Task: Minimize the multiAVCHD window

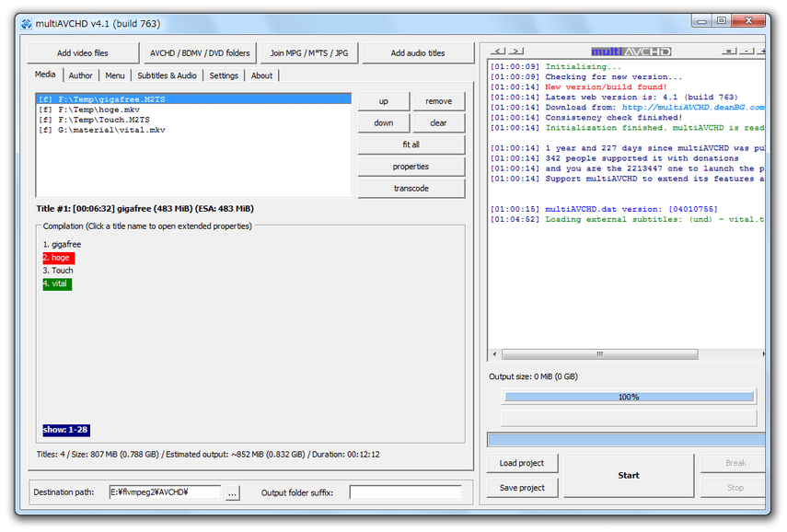Action: tap(701, 21)
